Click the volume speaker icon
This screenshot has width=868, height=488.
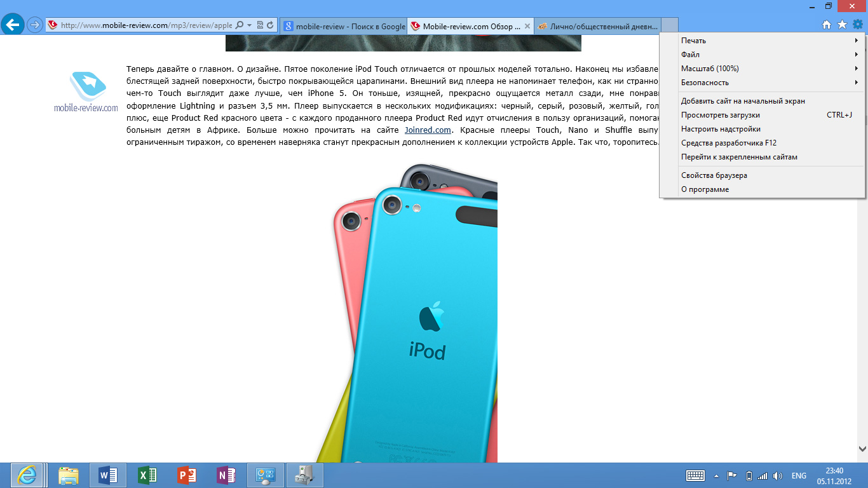click(778, 475)
